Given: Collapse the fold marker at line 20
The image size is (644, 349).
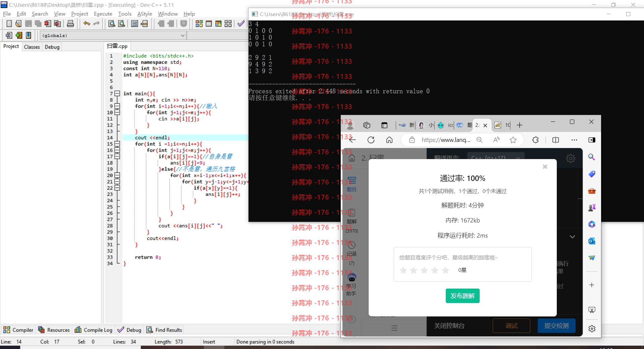Looking at the screenshot, I should [117, 175].
